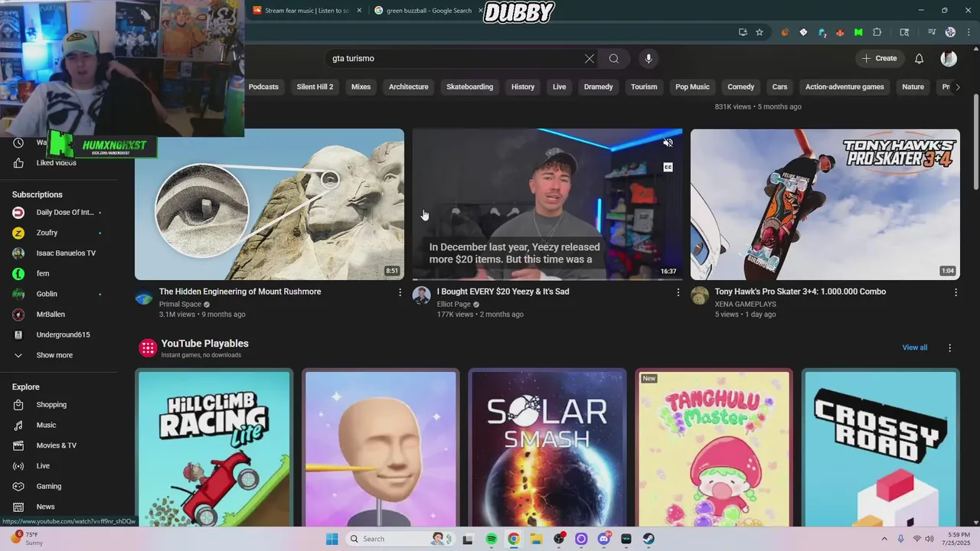Click the install app icon in address bar
The height and width of the screenshot is (551, 980).
(743, 32)
